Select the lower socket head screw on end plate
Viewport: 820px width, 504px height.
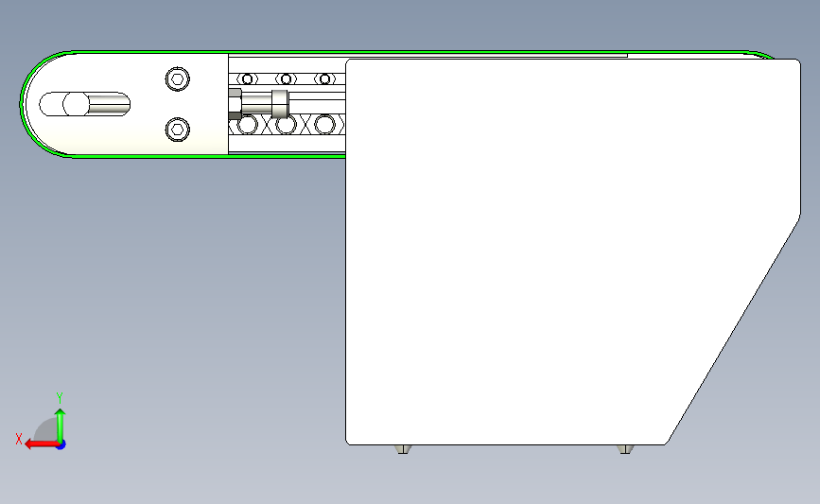tap(177, 130)
